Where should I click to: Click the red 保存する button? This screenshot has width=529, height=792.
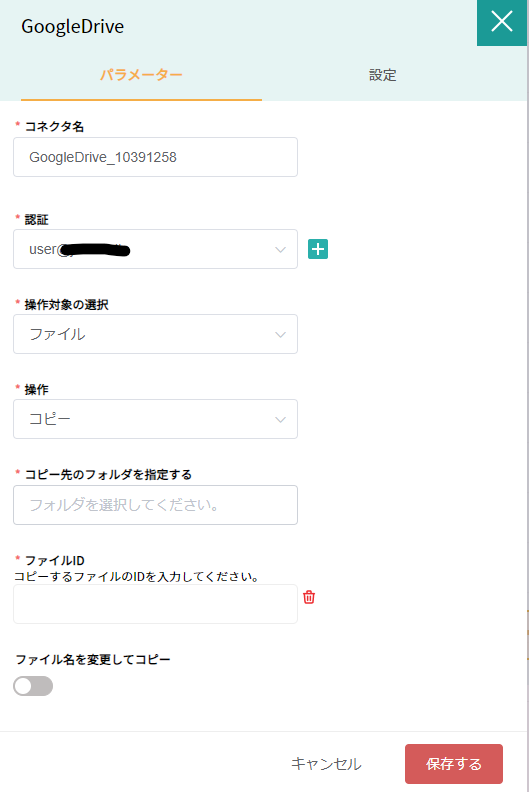pos(454,764)
